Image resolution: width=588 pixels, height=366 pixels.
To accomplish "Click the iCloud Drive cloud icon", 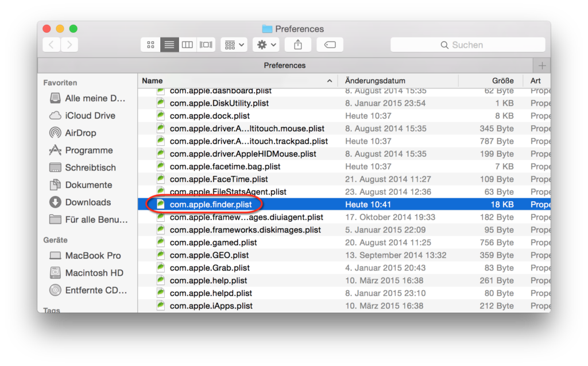I will 55,115.
